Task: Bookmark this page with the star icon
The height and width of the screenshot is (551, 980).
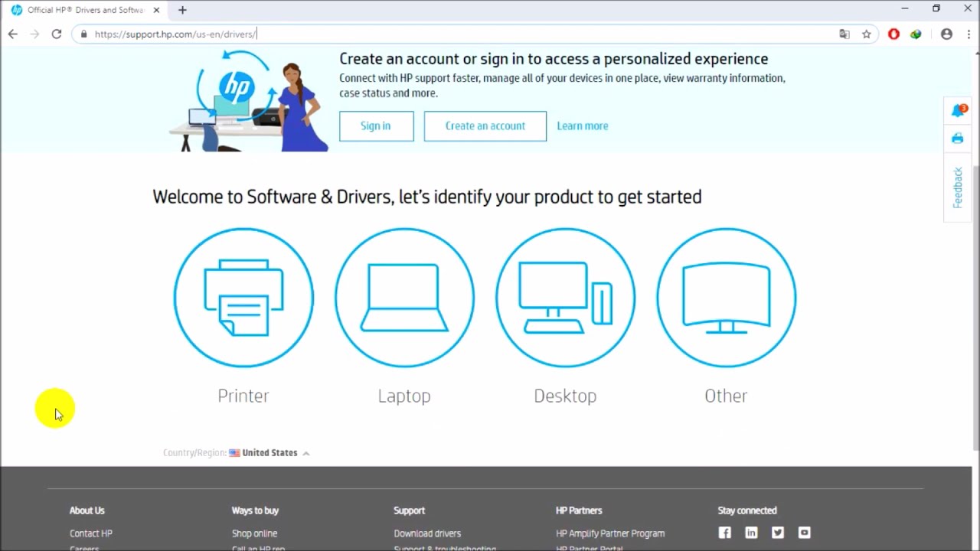Action: (866, 34)
